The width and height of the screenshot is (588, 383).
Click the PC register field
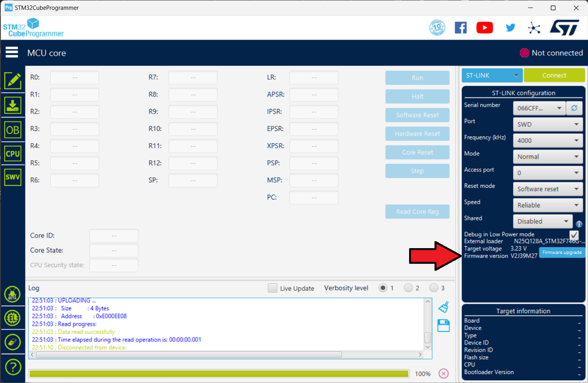pyautogui.click(x=314, y=197)
